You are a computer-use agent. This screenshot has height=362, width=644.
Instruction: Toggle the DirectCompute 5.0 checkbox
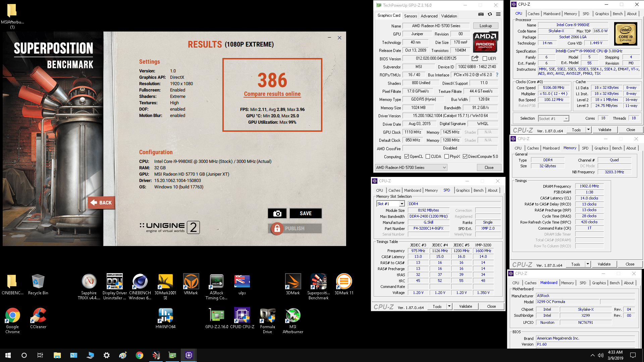(x=465, y=157)
